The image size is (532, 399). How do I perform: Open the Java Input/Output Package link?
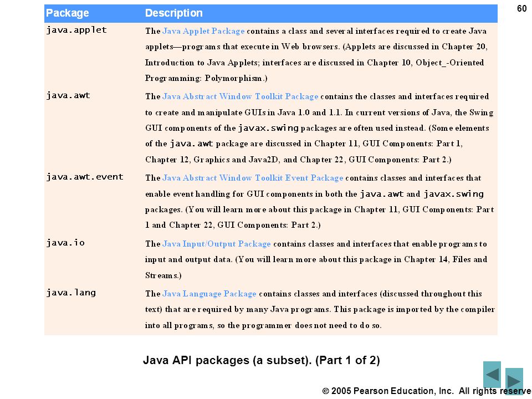217,244
